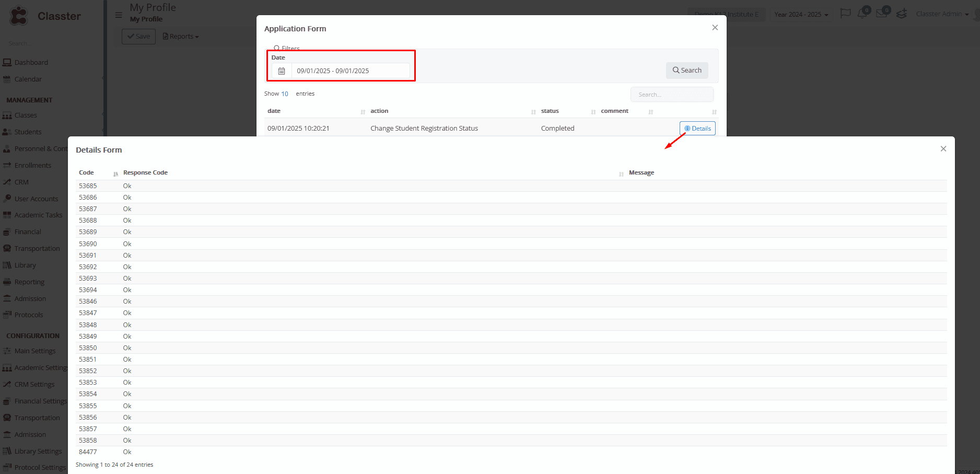
Task: Click the 'Completed' status cell
Action: [557, 128]
